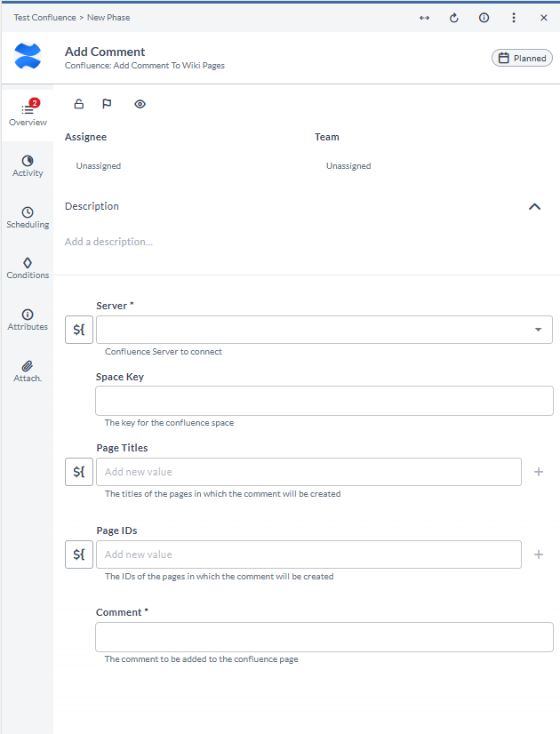The image size is (560, 734).
Task: Open the info icon in top bar
Action: pos(484,18)
